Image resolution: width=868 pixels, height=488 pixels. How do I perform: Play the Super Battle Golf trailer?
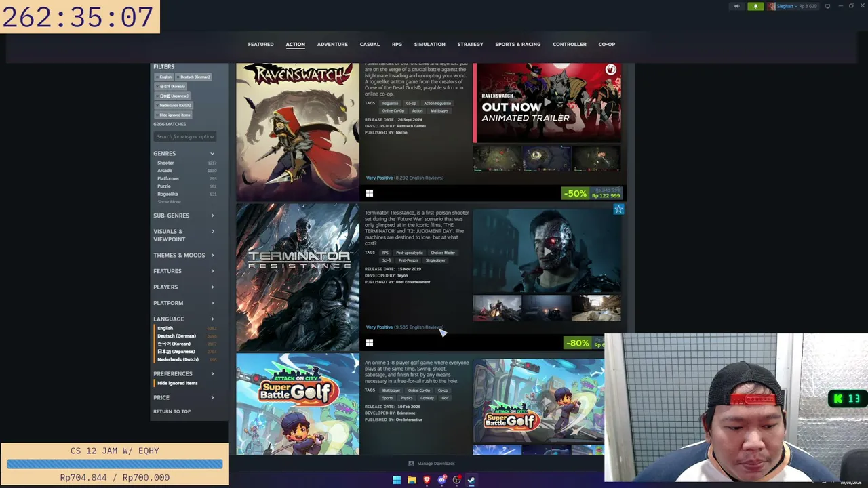pyautogui.click(x=538, y=401)
